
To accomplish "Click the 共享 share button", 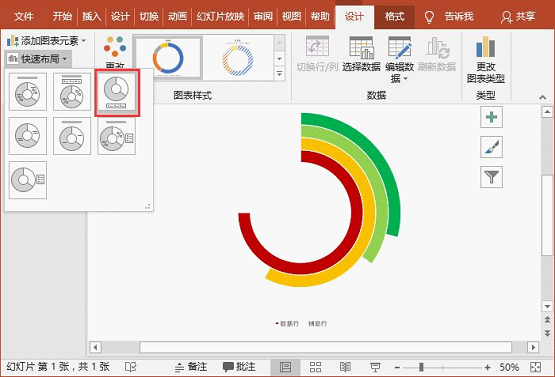I will coord(518,16).
